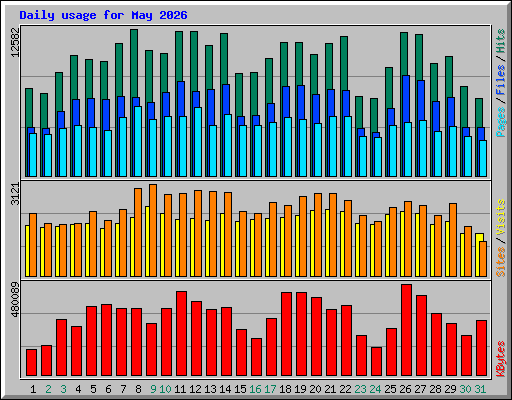Click day 16 on the x-axis

point(255,389)
